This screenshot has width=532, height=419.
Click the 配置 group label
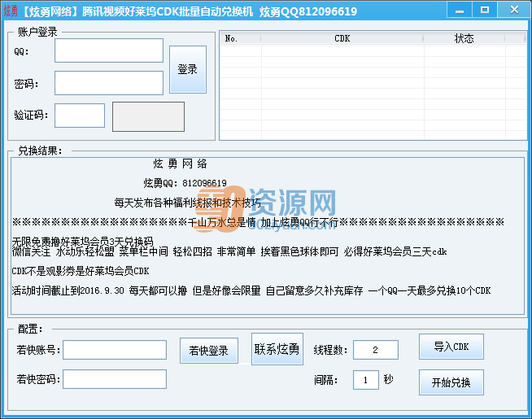click(x=30, y=329)
